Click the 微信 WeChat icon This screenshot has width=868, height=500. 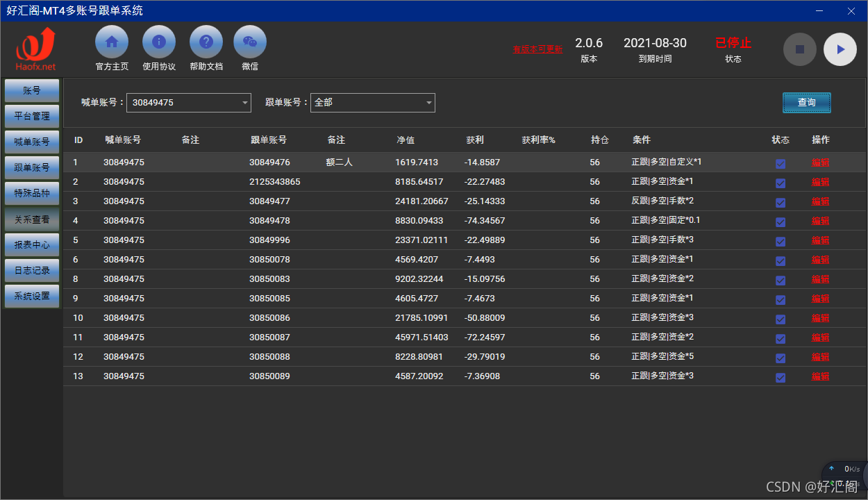coord(250,42)
